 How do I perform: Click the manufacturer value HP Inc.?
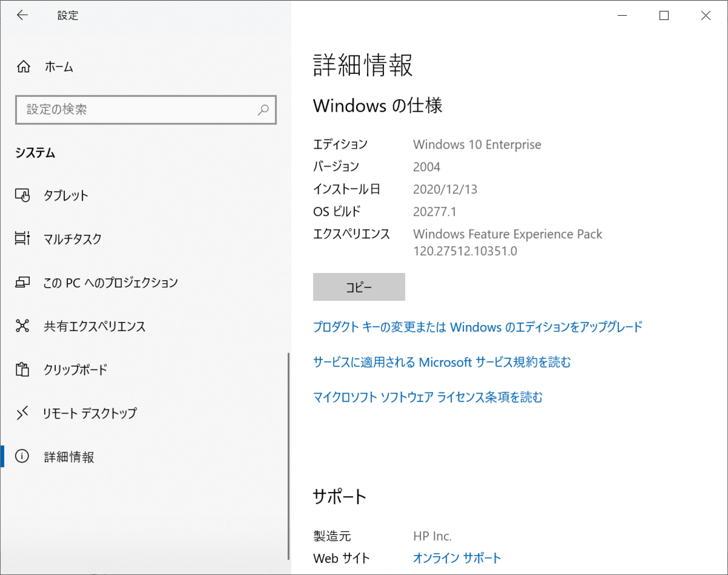[433, 536]
